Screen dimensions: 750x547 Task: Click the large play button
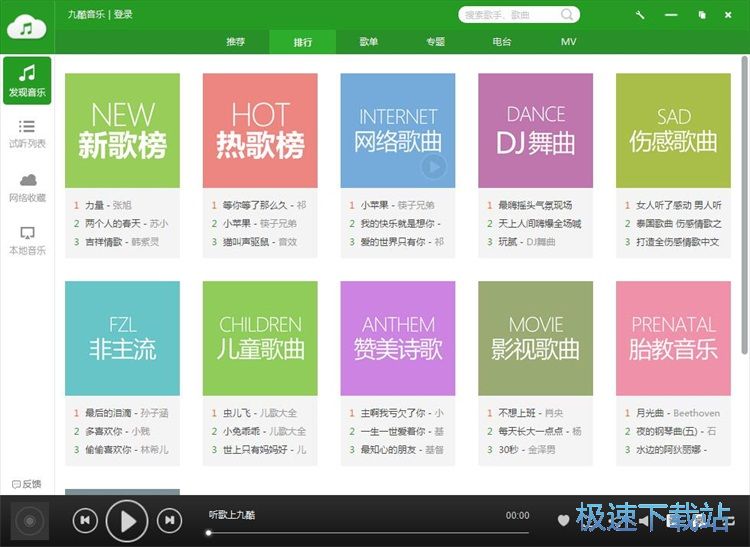click(x=127, y=521)
